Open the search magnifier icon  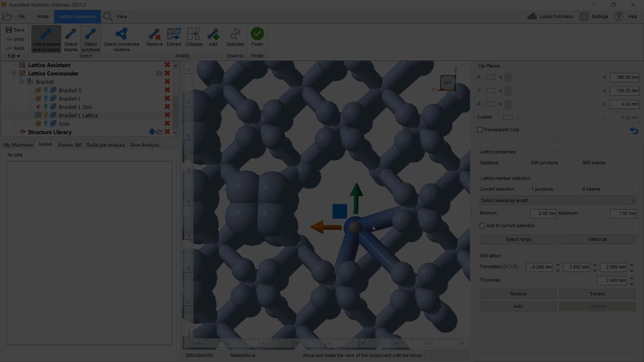click(x=108, y=17)
